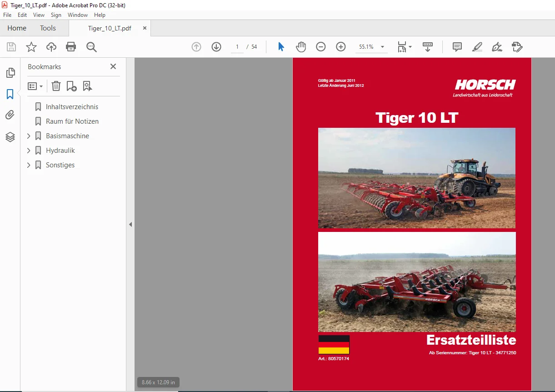
Task: Close the Tiger_10_LT.pdf tab
Action: coord(145,28)
